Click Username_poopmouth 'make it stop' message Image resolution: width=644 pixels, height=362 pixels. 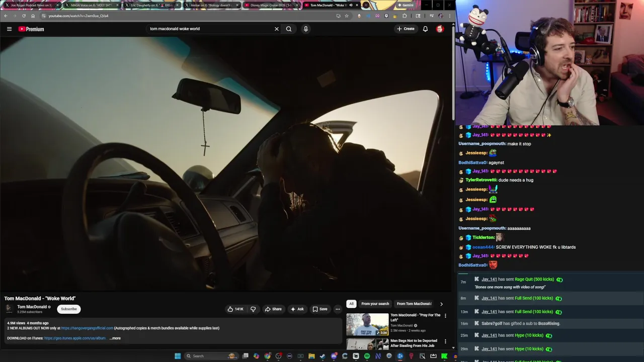519,144
